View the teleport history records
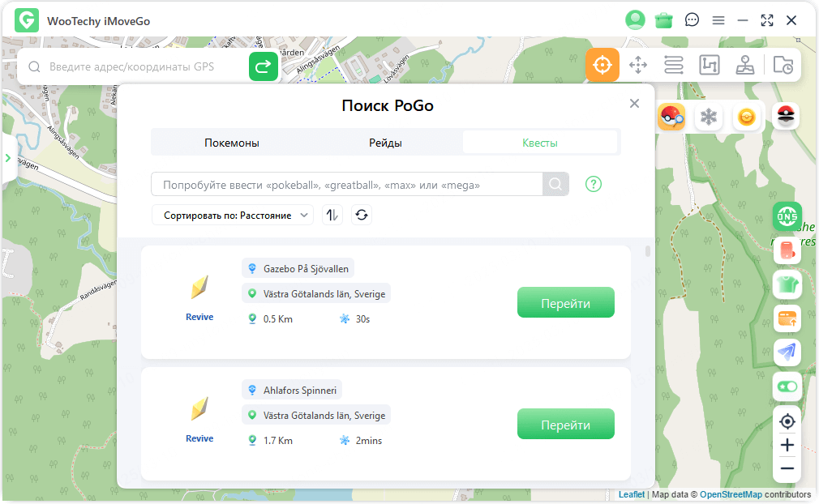 tap(783, 65)
